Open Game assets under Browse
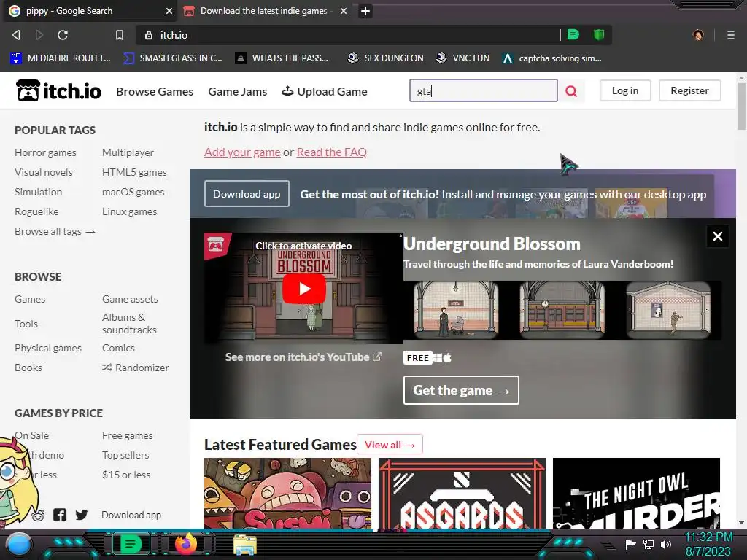 pos(130,299)
